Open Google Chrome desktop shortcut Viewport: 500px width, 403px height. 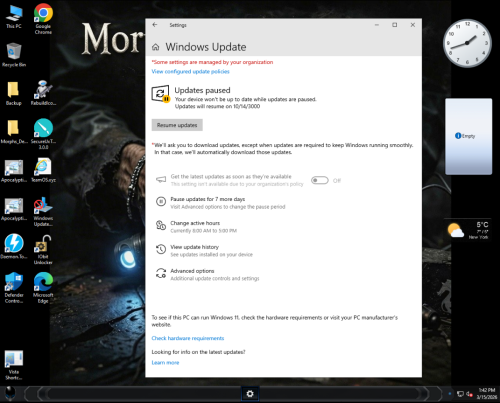pyautogui.click(x=43, y=19)
